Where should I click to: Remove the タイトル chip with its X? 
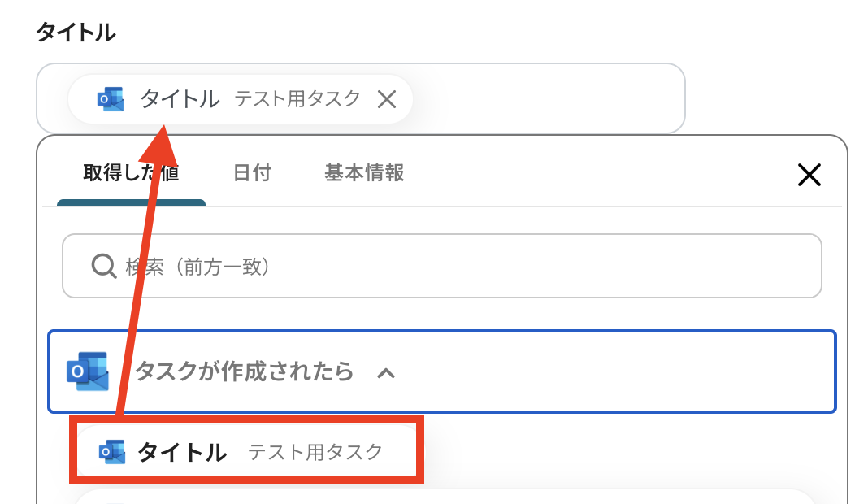click(387, 99)
